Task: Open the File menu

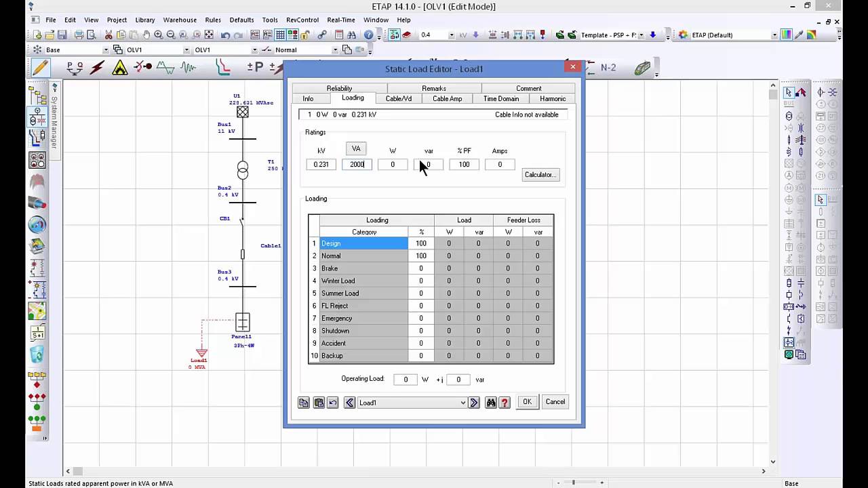Action: [x=51, y=20]
